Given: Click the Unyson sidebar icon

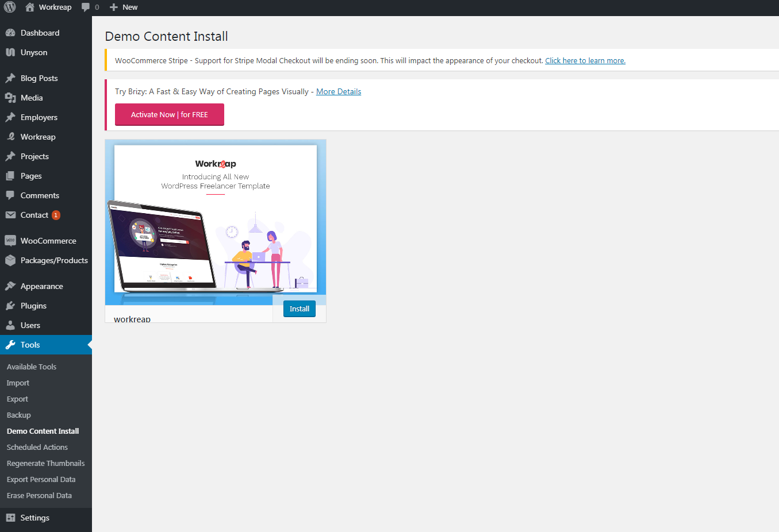Looking at the screenshot, I should tap(10, 52).
